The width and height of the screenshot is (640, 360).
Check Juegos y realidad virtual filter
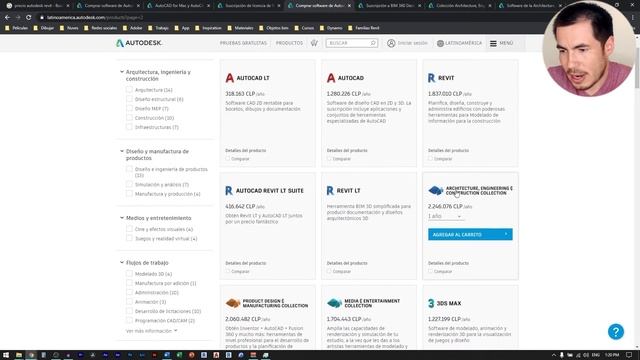129,238
